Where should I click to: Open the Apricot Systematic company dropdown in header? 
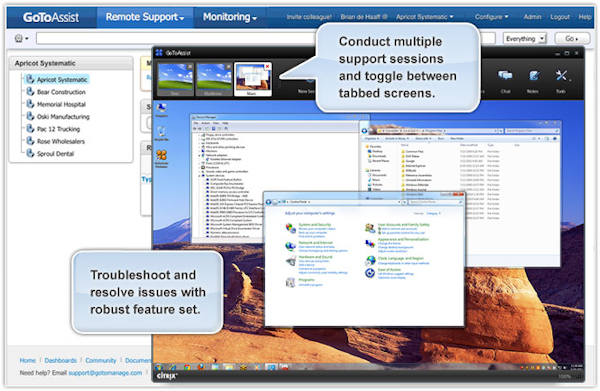pyautogui.click(x=425, y=17)
